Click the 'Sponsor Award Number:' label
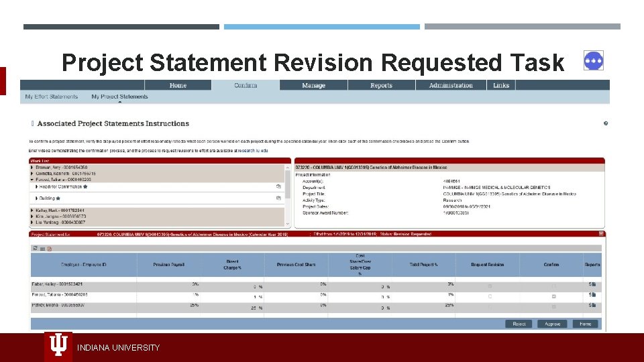644x362 pixels. (x=325, y=213)
